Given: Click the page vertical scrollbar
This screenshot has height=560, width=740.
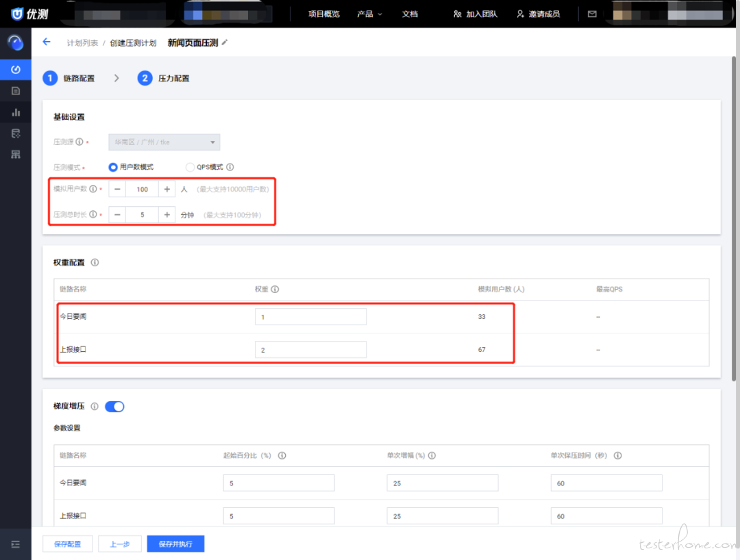Looking at the screenshot, I should click(x=735, y=205).
